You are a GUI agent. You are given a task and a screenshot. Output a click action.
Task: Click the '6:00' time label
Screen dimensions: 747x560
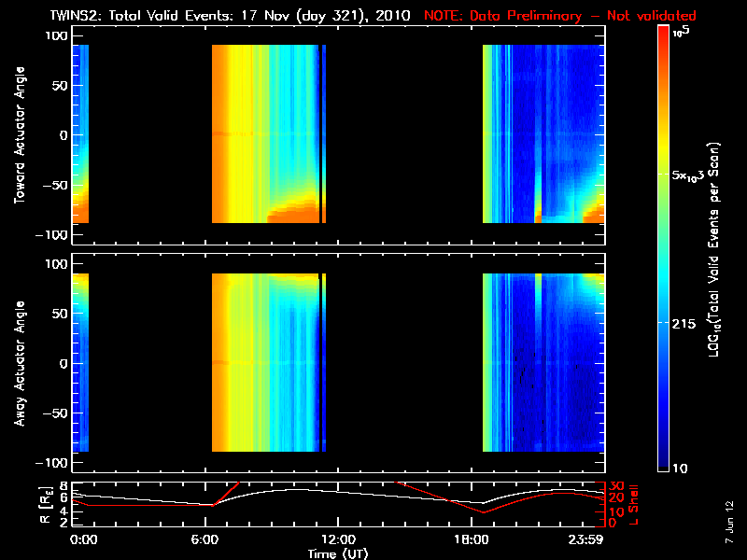point(204,540)
